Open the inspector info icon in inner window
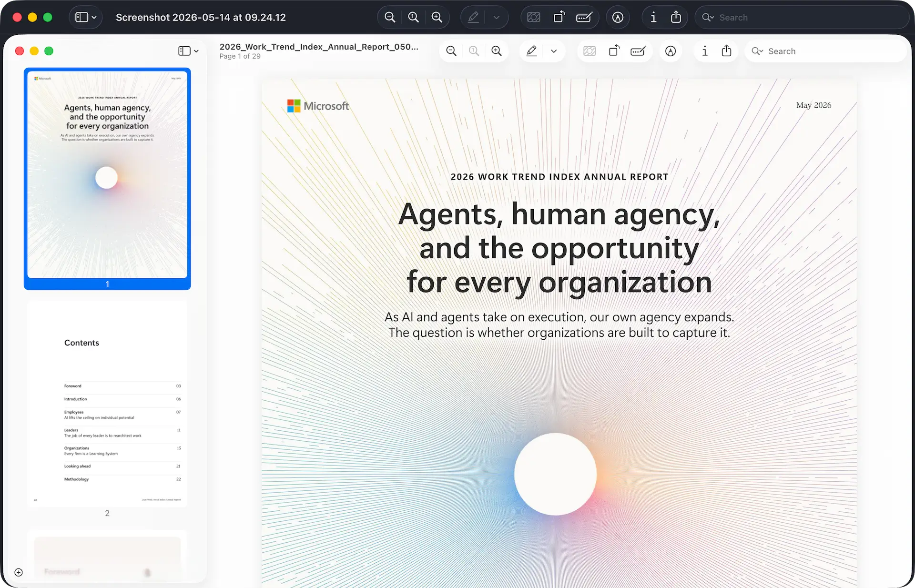The width and height of the screenshot is (915, 588). click(705, 51)
